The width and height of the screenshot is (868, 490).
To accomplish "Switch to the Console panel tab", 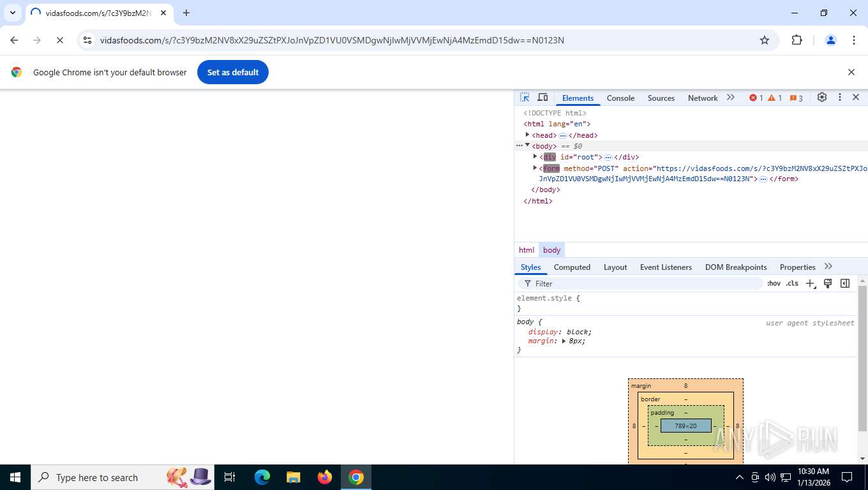I will [x=620, y=98].
